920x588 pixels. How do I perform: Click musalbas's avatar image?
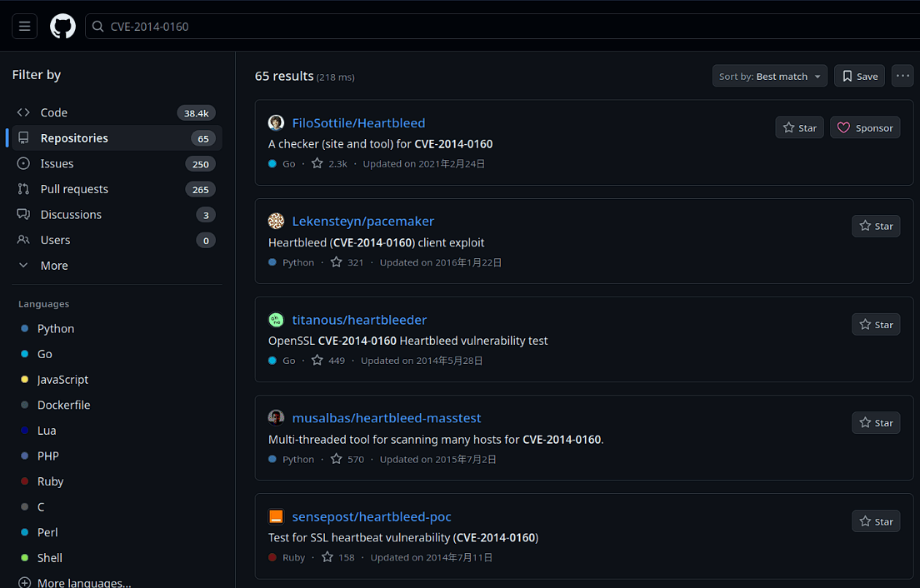click(277, 418)
